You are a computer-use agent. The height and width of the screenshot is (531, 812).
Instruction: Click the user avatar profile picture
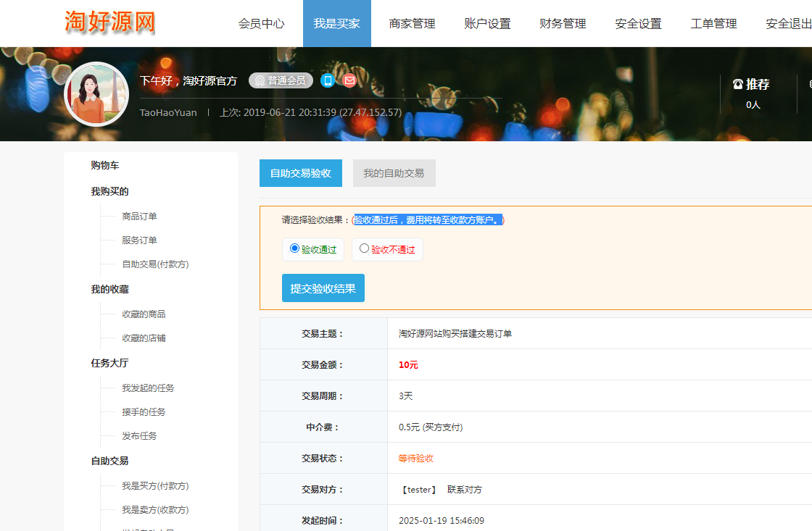pos(96,94)
